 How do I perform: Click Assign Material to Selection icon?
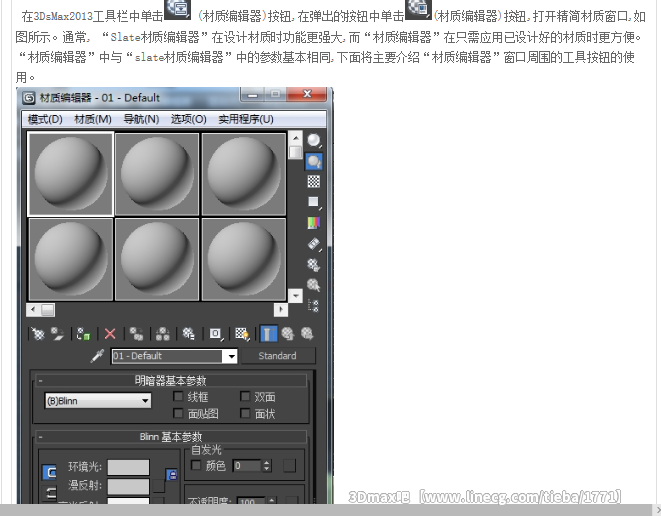tap(83, 334)
